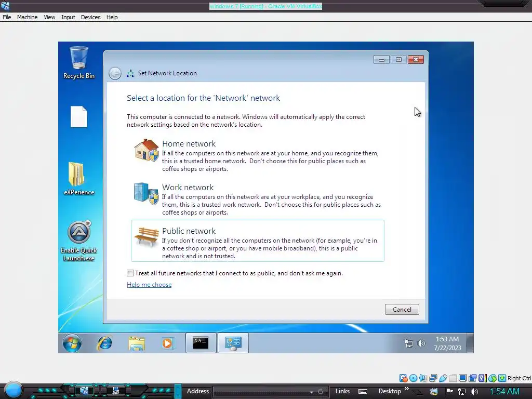The height and width of the screenshot is (399, 532).
Task: Enable treat all future networks as public
Action: 130,273
